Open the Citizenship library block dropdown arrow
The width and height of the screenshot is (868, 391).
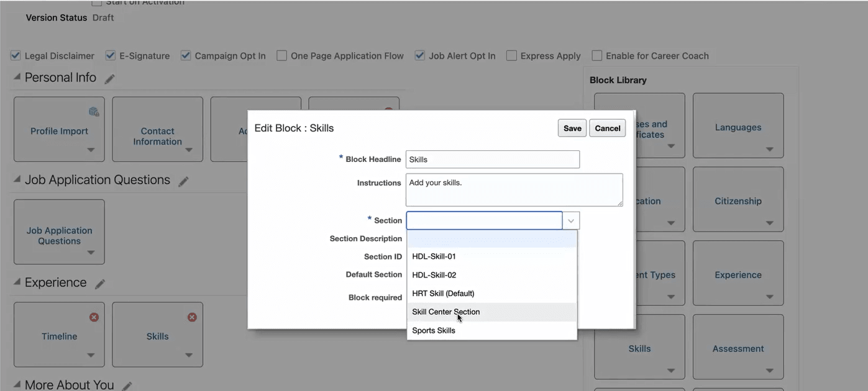(770, 223)
